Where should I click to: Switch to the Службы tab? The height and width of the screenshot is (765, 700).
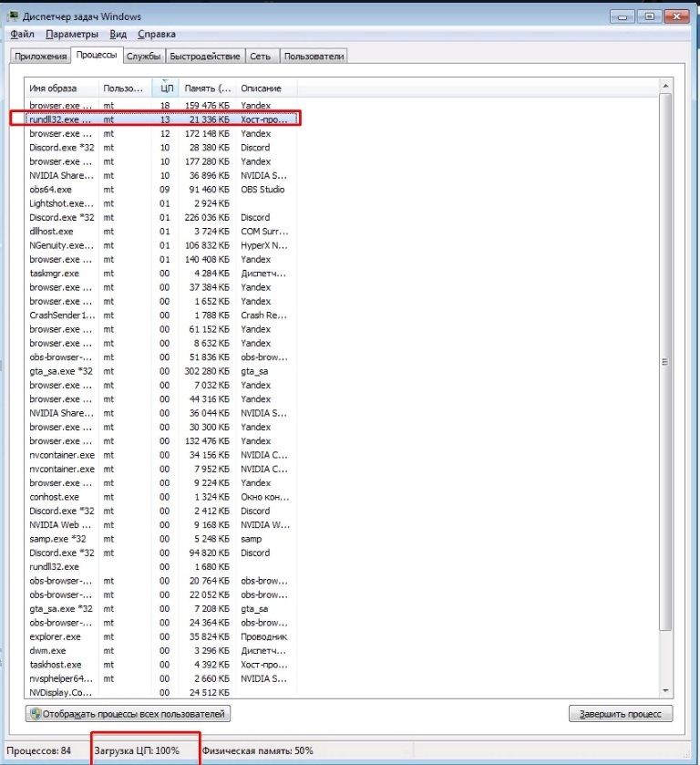[x=143, y=57]
